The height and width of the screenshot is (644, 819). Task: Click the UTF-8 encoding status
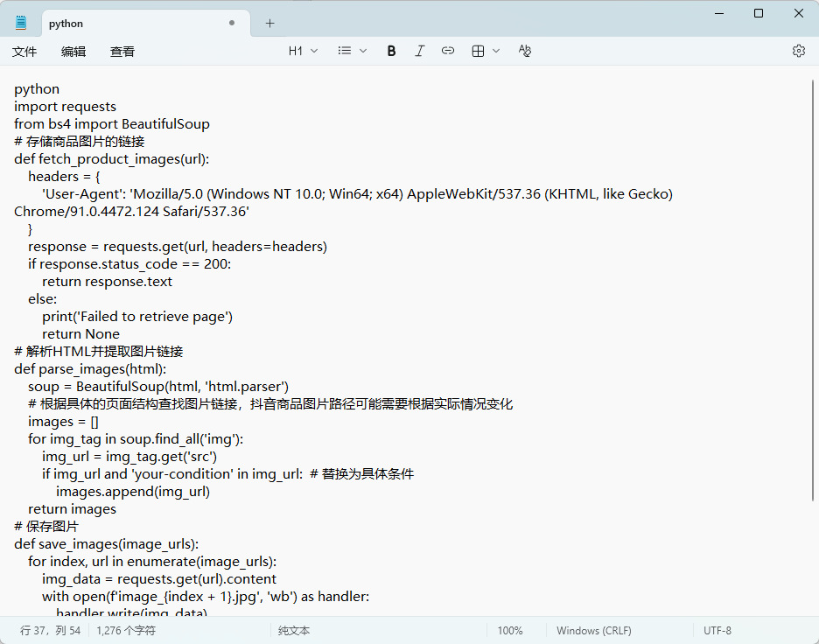pyautogui.click(x=717, y=630)
